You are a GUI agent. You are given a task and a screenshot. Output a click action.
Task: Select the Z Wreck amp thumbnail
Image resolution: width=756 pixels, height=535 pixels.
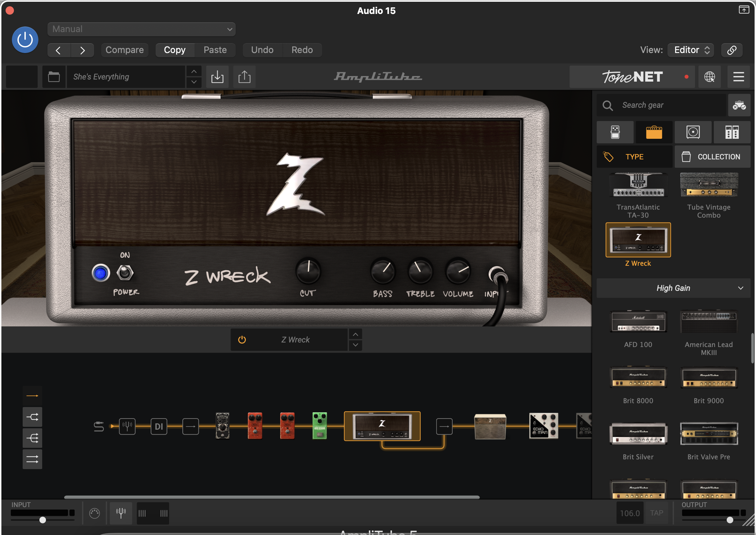[x=638, y=240]
